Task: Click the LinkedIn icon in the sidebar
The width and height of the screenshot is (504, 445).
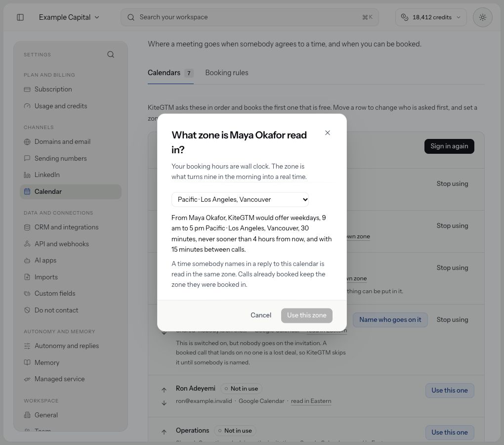Action: coord(27,175)
